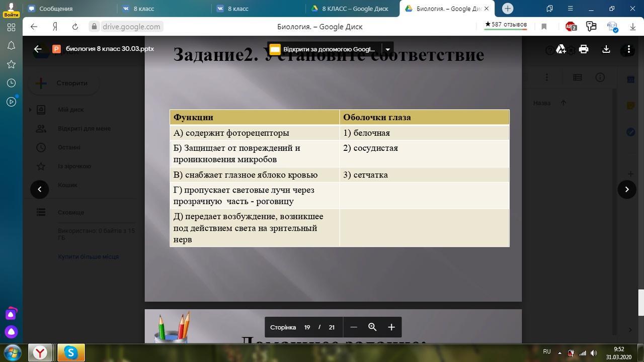The height and width of the screenshot is (362, 644).
Task: Open the sidebar video play icon
Action: pos(11,102)
